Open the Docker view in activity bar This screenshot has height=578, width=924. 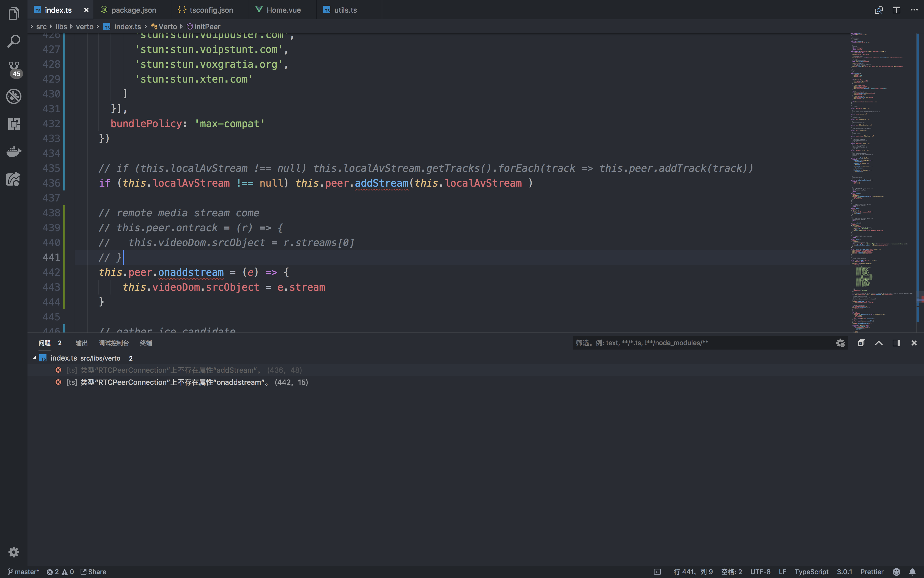(14, 151)
